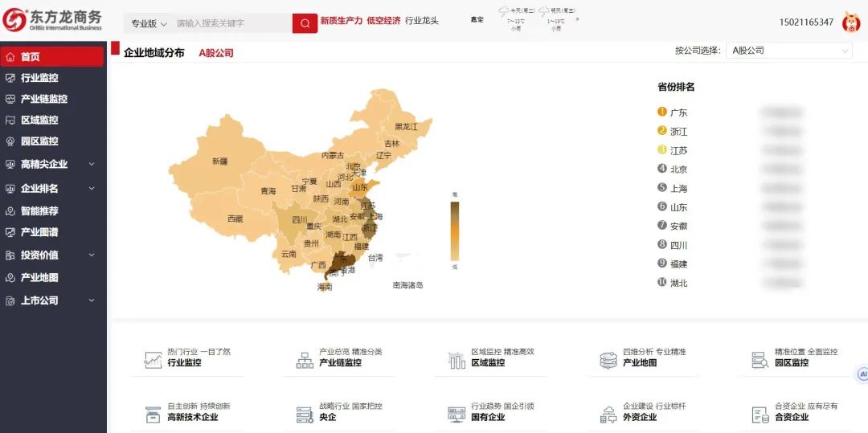The image size is (868, 433).
Task: Open 产业链监控 icon in the feature grid
Action: pyautogui.click(x=305, y=360)
